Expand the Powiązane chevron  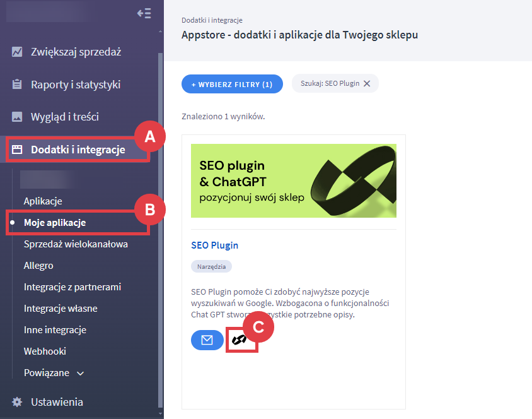[x=81, y=374]
